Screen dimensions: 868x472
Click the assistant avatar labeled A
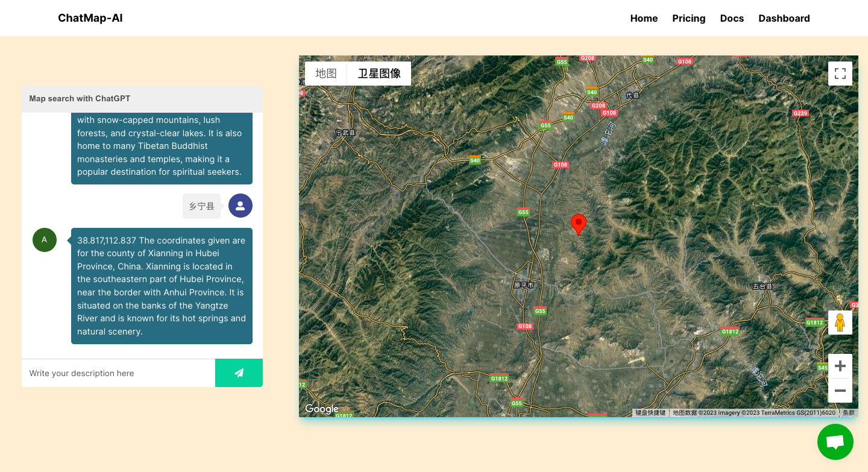click(45, 240)
